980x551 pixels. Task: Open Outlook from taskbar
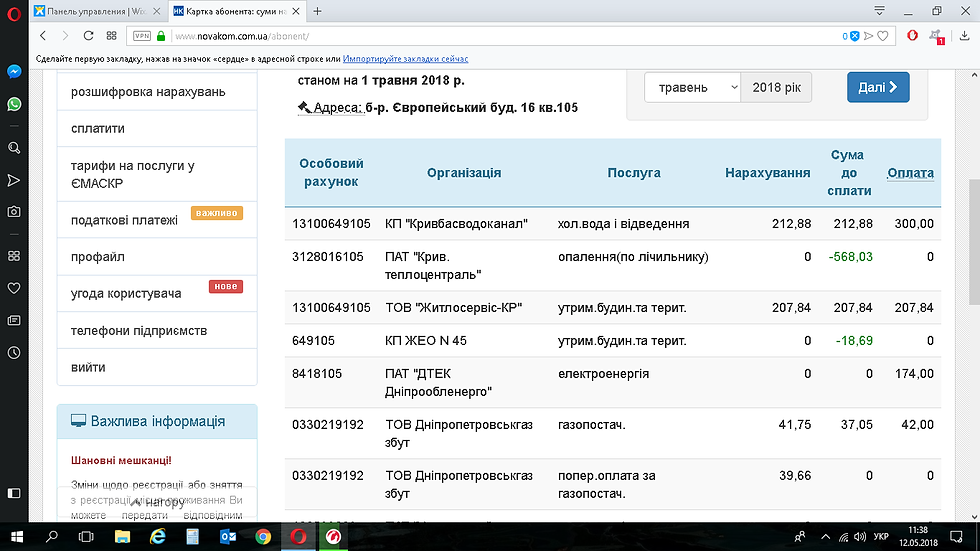pos(228,537)
